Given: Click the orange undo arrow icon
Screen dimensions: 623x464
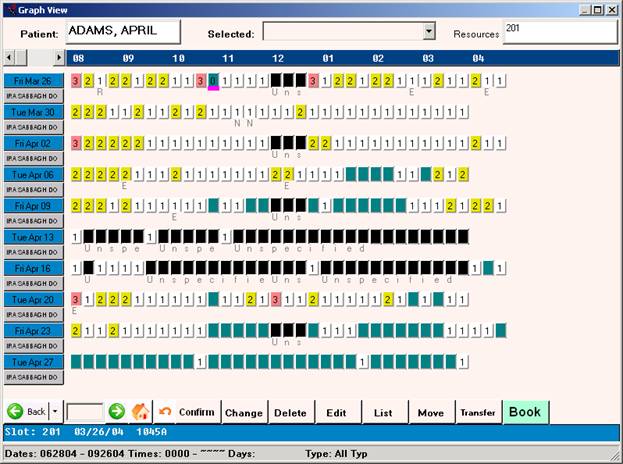Looking at the screenshot, I should click(x=165, y=412).
